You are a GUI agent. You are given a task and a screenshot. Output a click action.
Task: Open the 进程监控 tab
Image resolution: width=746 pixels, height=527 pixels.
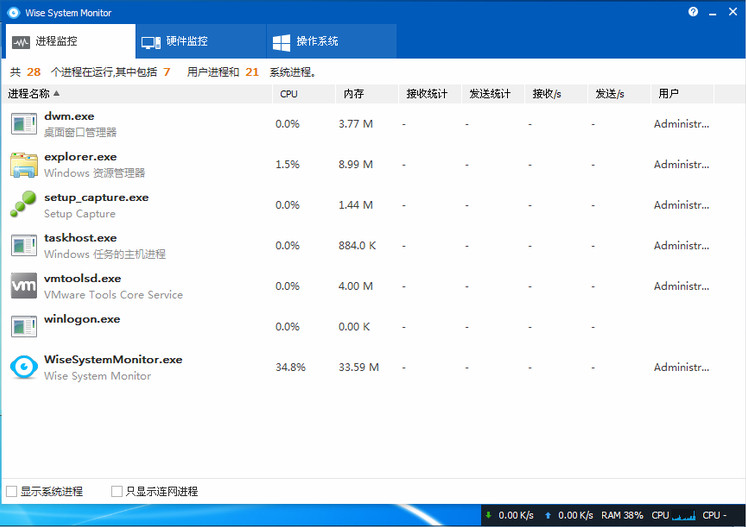(70, 41)
